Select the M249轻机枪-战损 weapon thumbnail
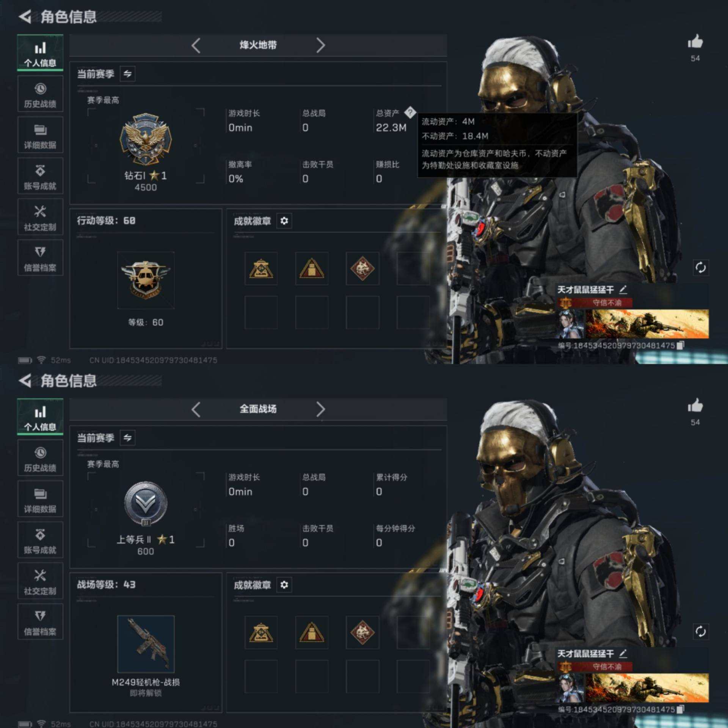The image size is (728, 728). (146, 644)
